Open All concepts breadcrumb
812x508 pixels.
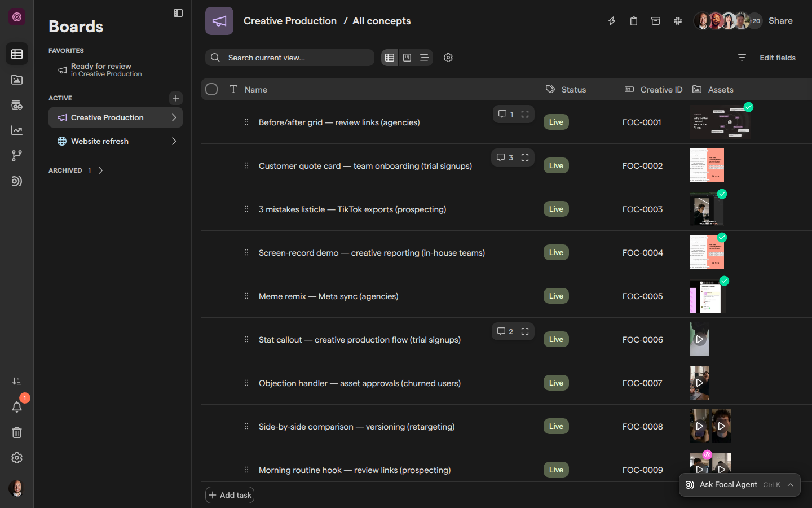pos(382,21)
